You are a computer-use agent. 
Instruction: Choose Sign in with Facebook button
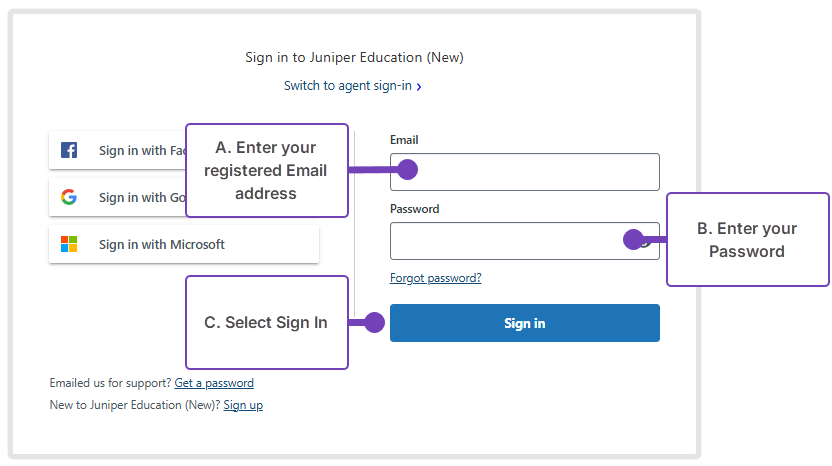coord(118,150)
